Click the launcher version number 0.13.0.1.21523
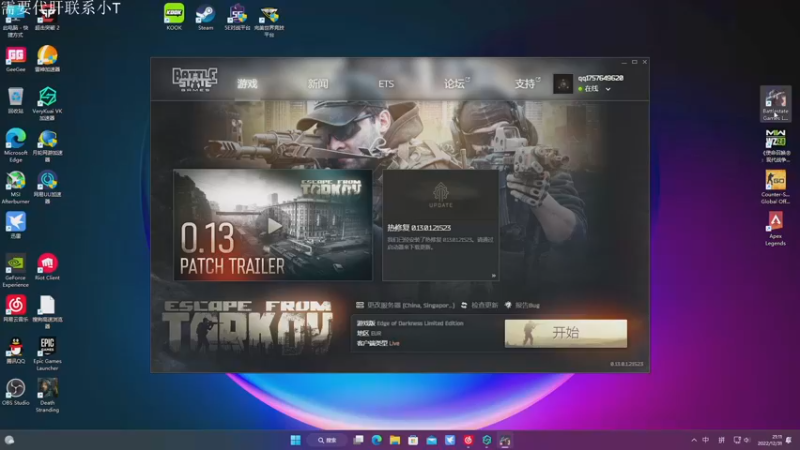 pyautogui.click(x=627, y=364)
